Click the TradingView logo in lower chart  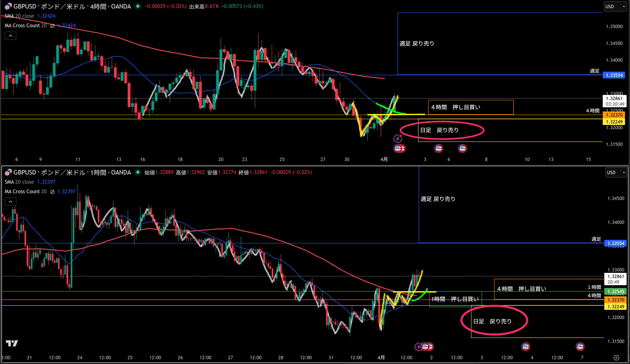pyautogui.click(x=12, y=343)
